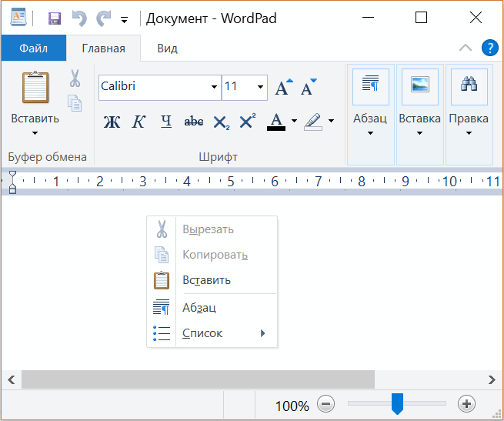The width and height of the screenshot is (504, 421).
Task: Click the horizontal scrollbar thumb
Action: tap(198, 379)
